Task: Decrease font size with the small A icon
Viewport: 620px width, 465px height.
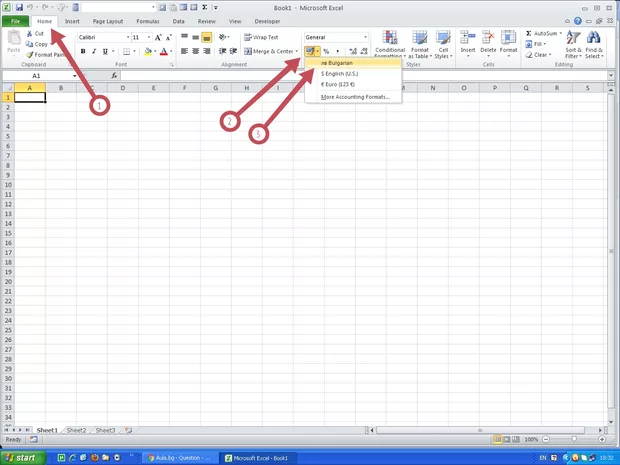Action: (168, 38)
